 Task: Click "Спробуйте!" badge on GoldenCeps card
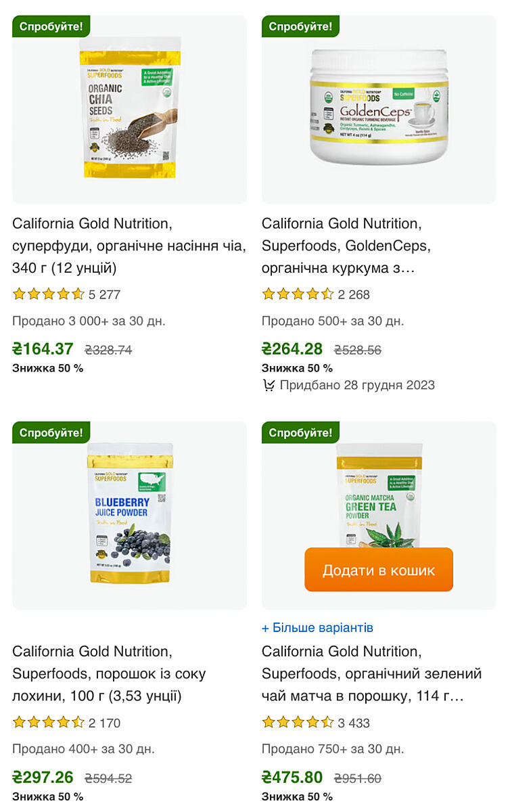pyautogui.click(x=301, y=27)
